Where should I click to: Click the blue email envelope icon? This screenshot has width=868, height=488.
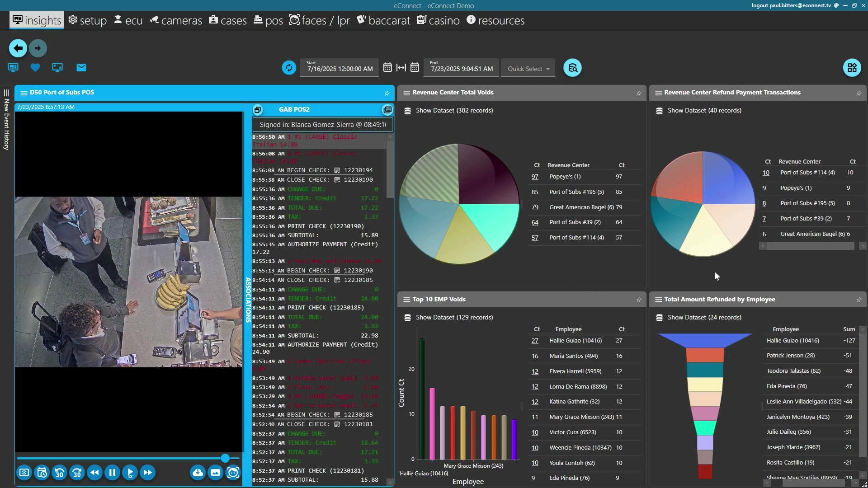tap(81, 68)
